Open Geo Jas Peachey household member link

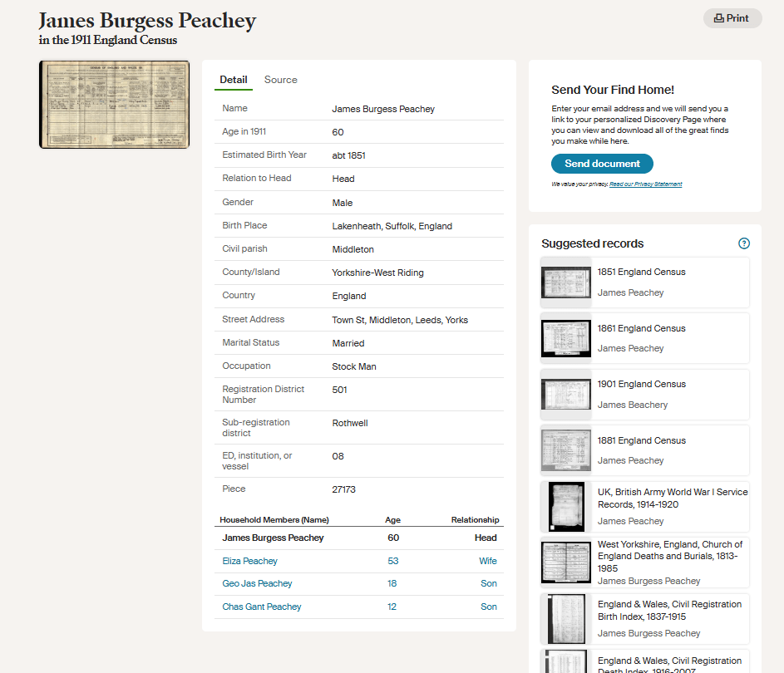coord(257,583)
